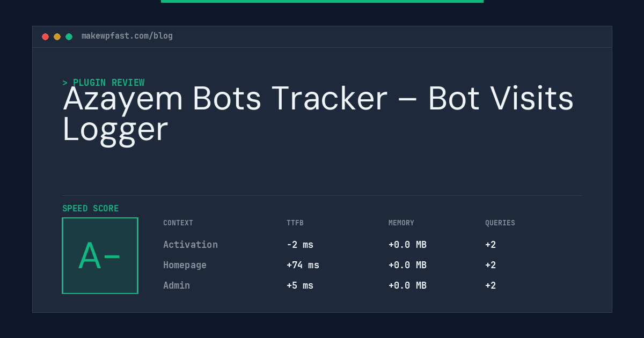
Task: Click the Admin row queries value
Action: (491, 285)
